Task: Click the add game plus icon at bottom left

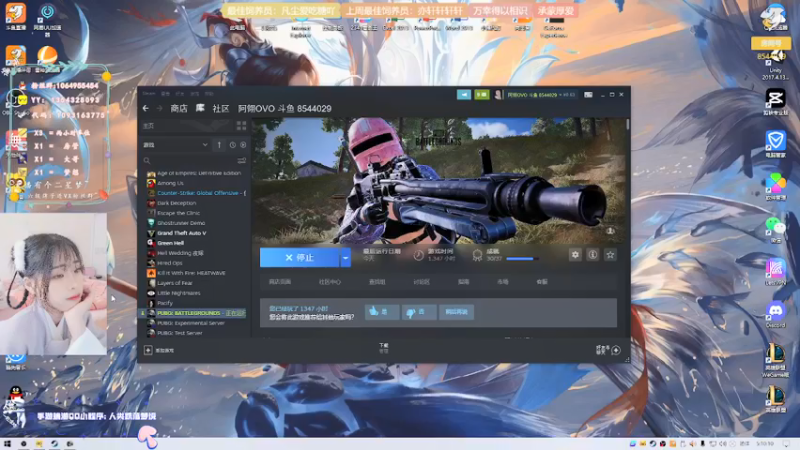Action: tap(148, 350)
